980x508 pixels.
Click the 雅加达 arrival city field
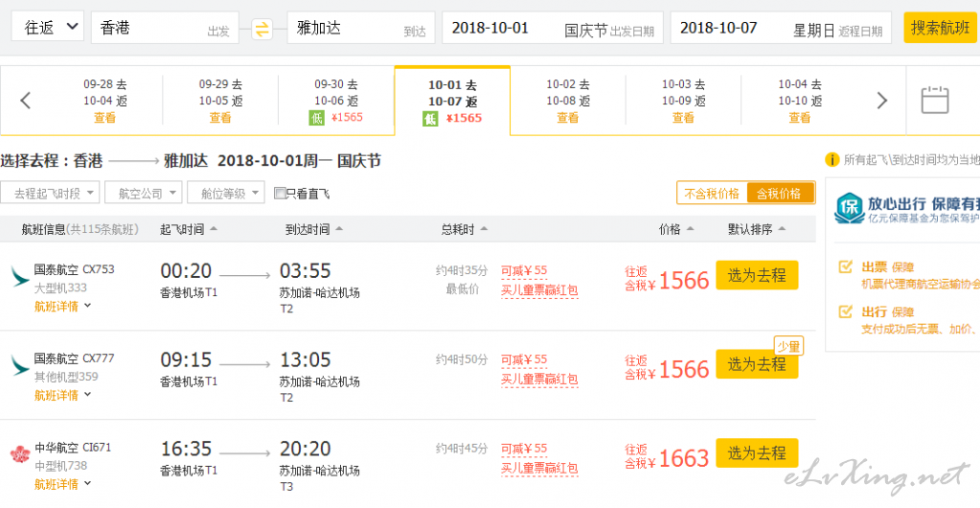click(x=360, y=28)
